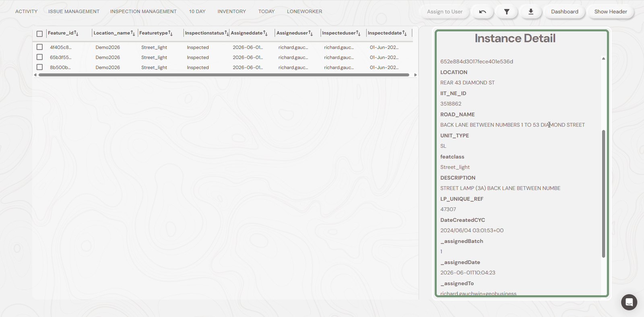Open the filter funnel button
Viewport: 644px width, 317px height.
click(507, 12)
